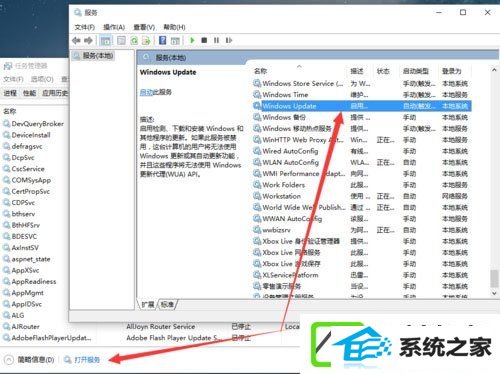The height and width of the screenshot is (374, 500).
Task: Select the Windows Update service row
Action: point(362,106)
